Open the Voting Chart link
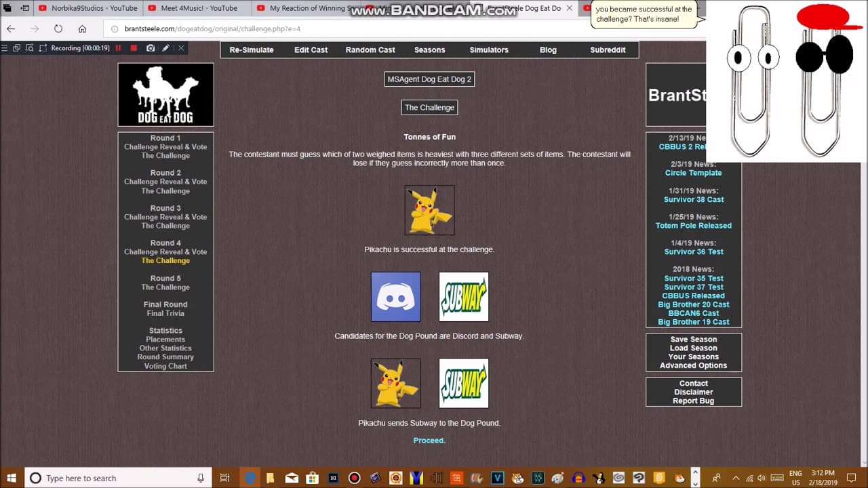Screen dimensions: 868x488 point(165,366)
